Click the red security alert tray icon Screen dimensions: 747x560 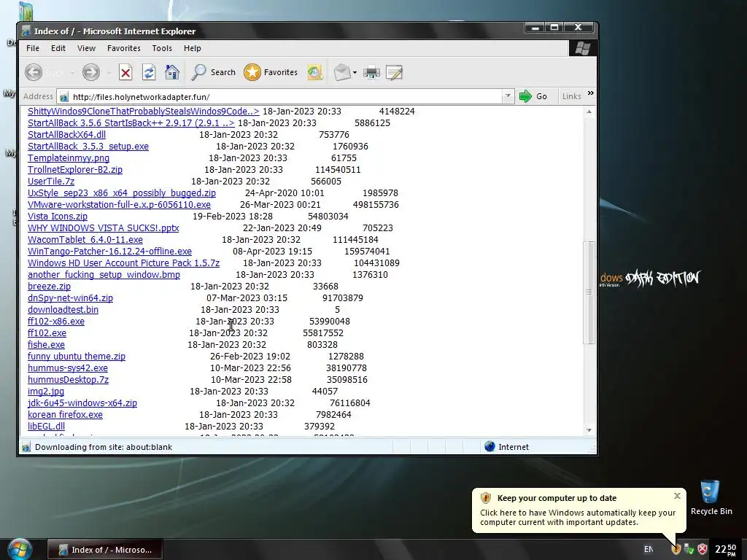703,550
